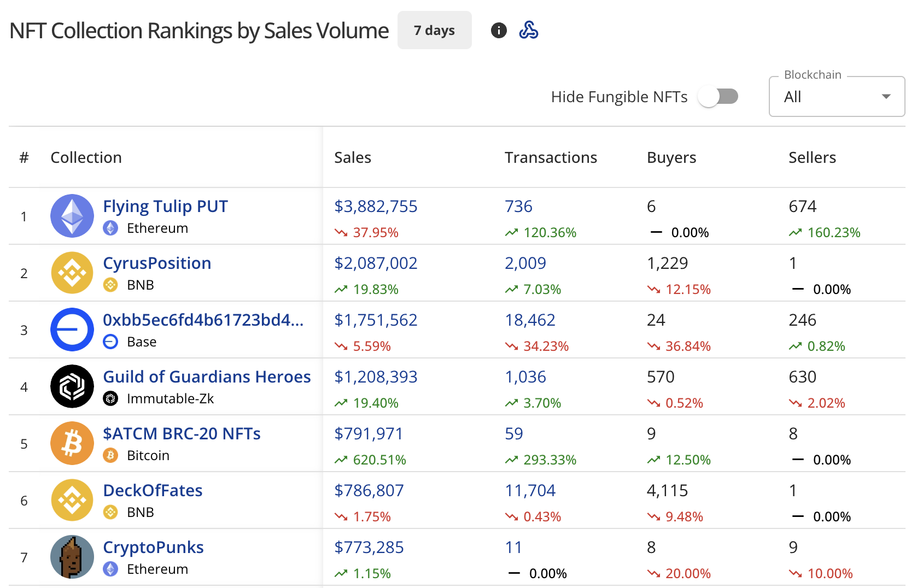
Task: Sort by Buyers column header
Action: (x=671, y=158)
